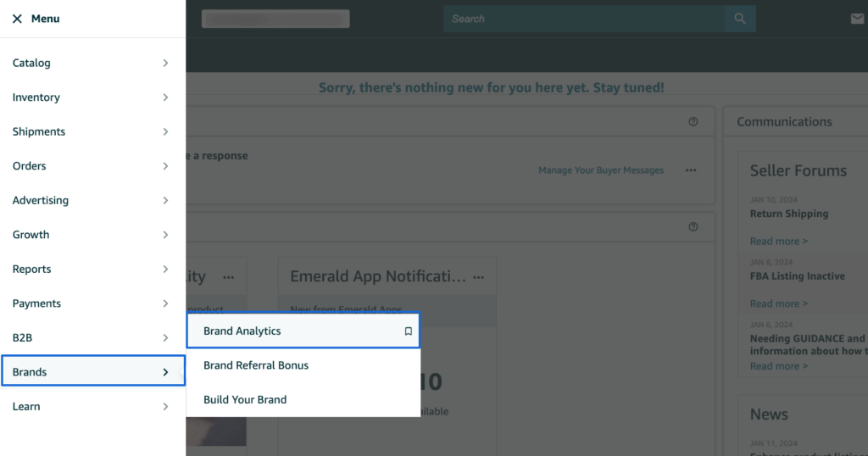Bookmark the Brand Analytics entry
The height and width of the screenshot is (456, 868).
click(408, 331)
